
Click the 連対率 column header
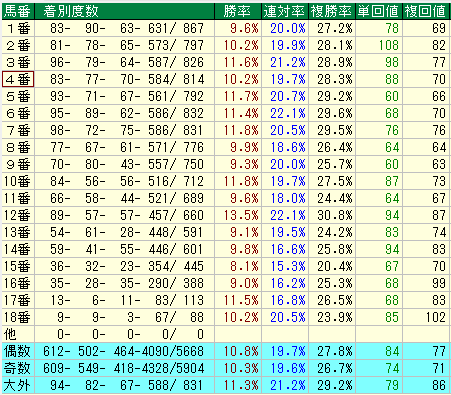285,11
